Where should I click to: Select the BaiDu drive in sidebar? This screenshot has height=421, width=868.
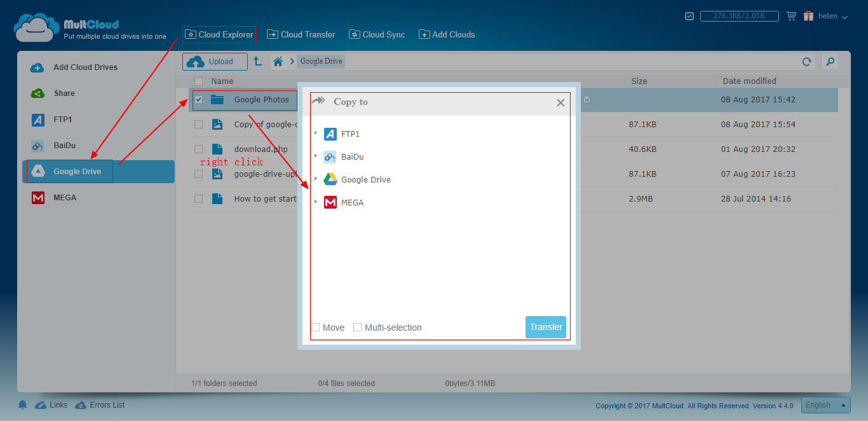(x=64, y=146)
